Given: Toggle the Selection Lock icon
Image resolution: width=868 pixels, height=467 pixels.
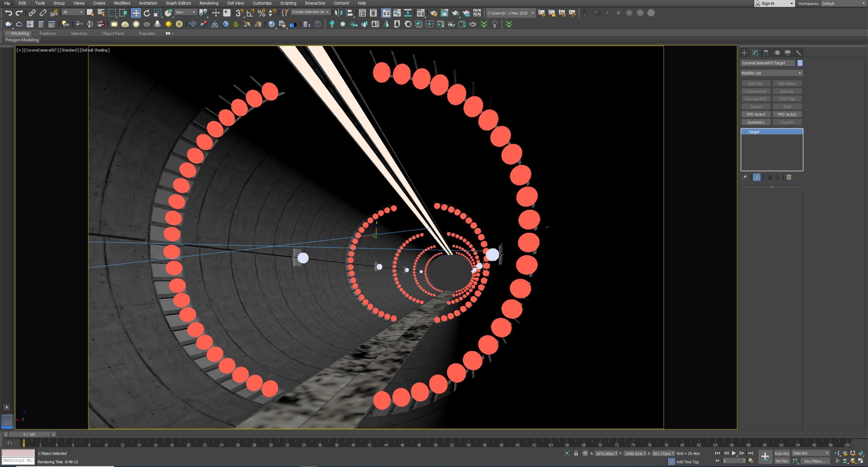Looking at the screenshot, I should [x=576, y=453].
